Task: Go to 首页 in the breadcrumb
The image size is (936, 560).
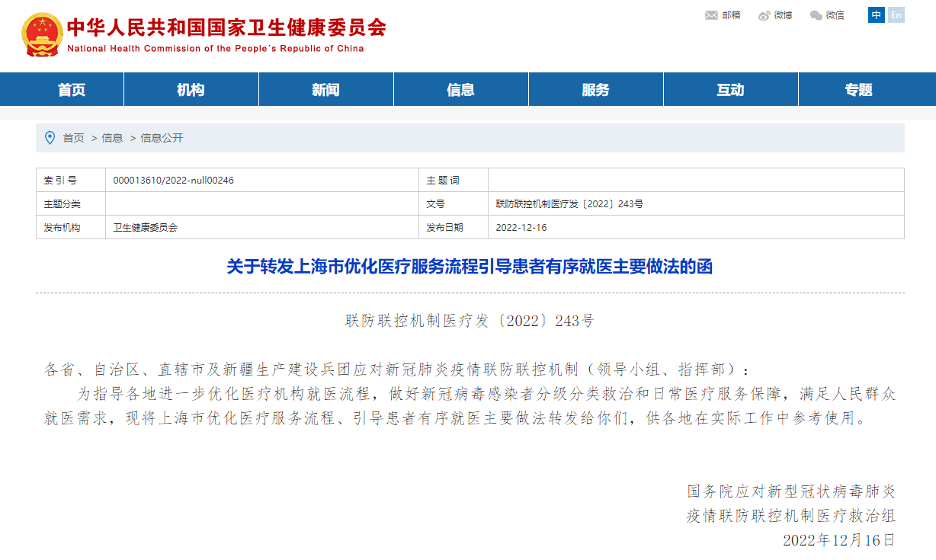Action: 74,138
